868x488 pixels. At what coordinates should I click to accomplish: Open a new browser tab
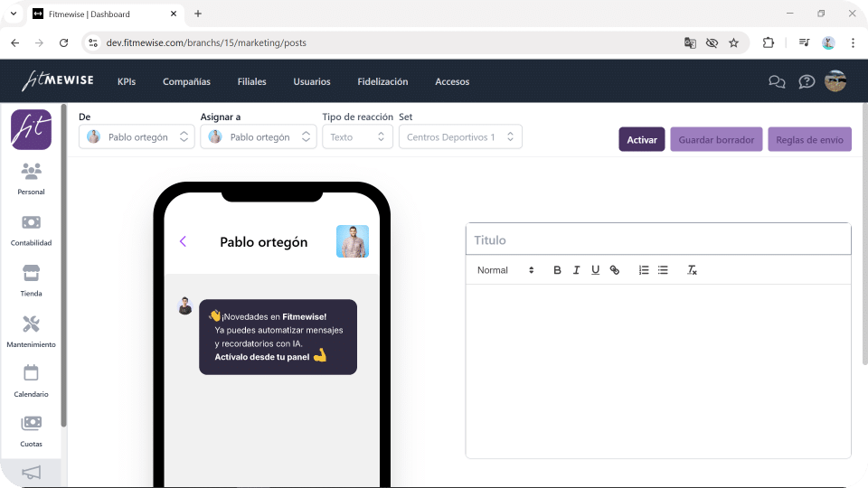coord(198,14)
